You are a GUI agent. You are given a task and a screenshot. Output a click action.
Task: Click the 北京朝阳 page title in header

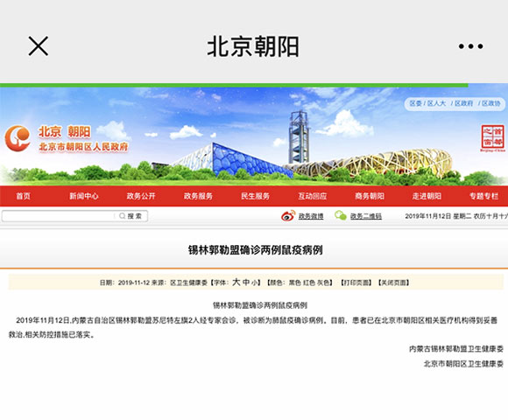click(253, 46)
